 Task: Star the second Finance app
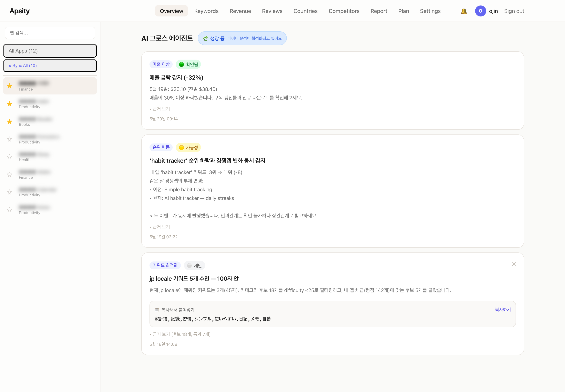10,175
